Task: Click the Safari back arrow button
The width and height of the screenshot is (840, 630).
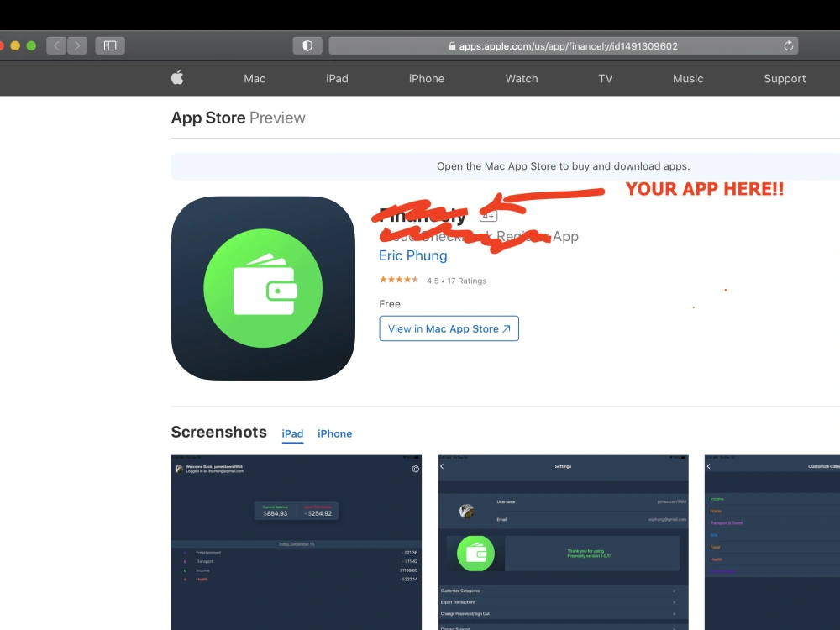Action: pyautogui.click(x=56, y=45)
